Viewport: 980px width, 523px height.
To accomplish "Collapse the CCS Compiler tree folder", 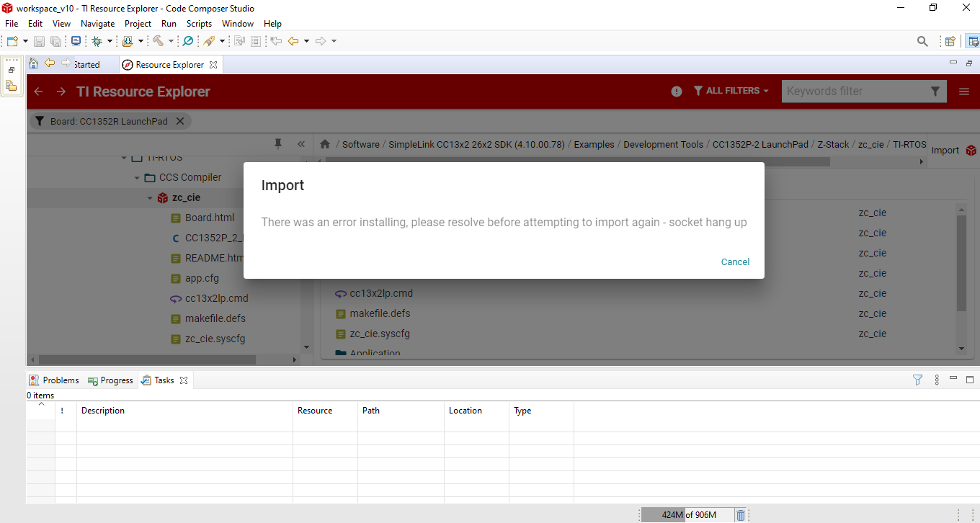I will 137,177.
